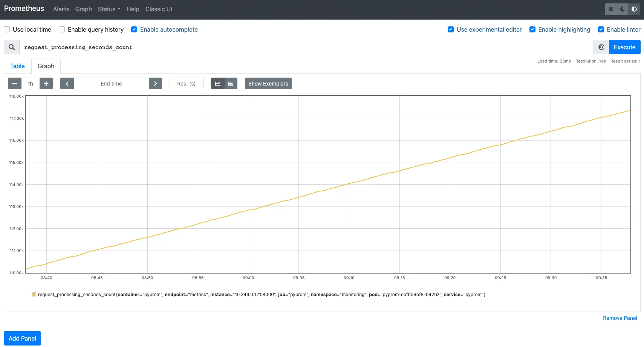644x347 pixels.
Task: Go to previous end time
Action: (67, 84)
